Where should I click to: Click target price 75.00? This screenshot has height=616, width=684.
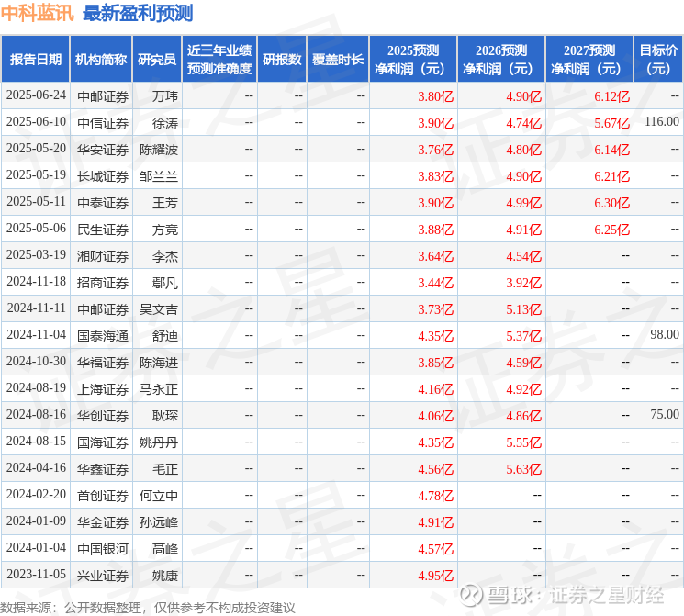665,414
